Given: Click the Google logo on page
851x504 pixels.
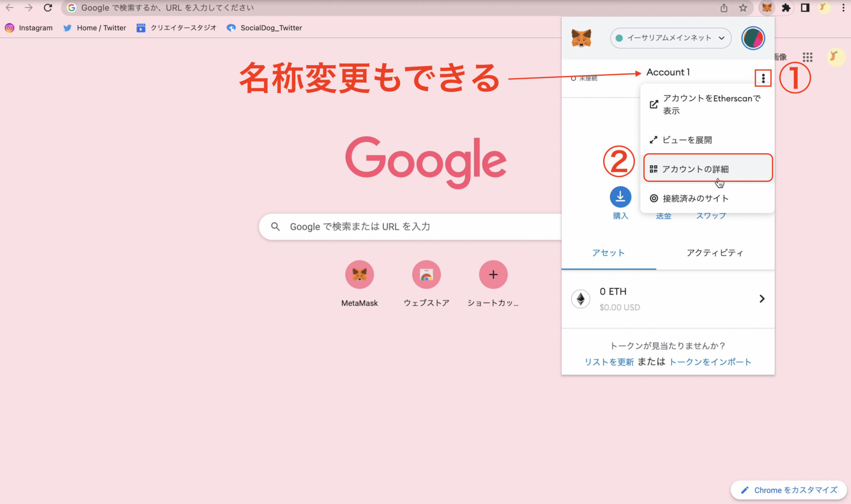Looking at the screenshot, I should click(425, 162).
